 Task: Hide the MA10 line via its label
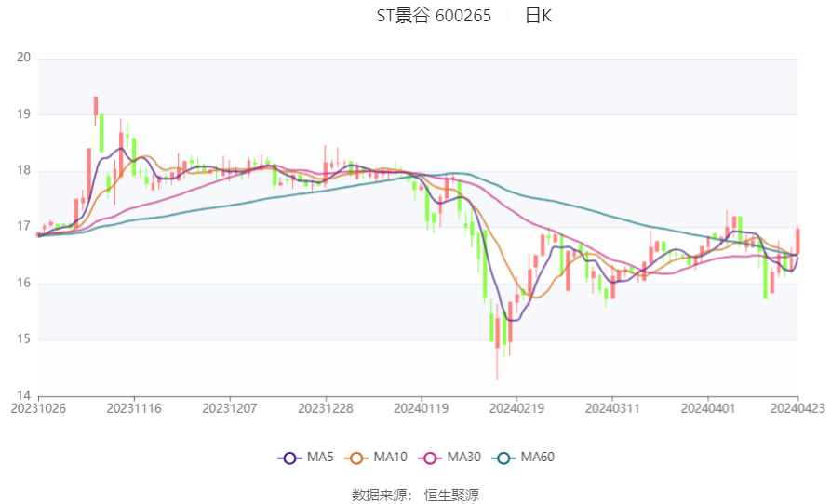[390, 457]
